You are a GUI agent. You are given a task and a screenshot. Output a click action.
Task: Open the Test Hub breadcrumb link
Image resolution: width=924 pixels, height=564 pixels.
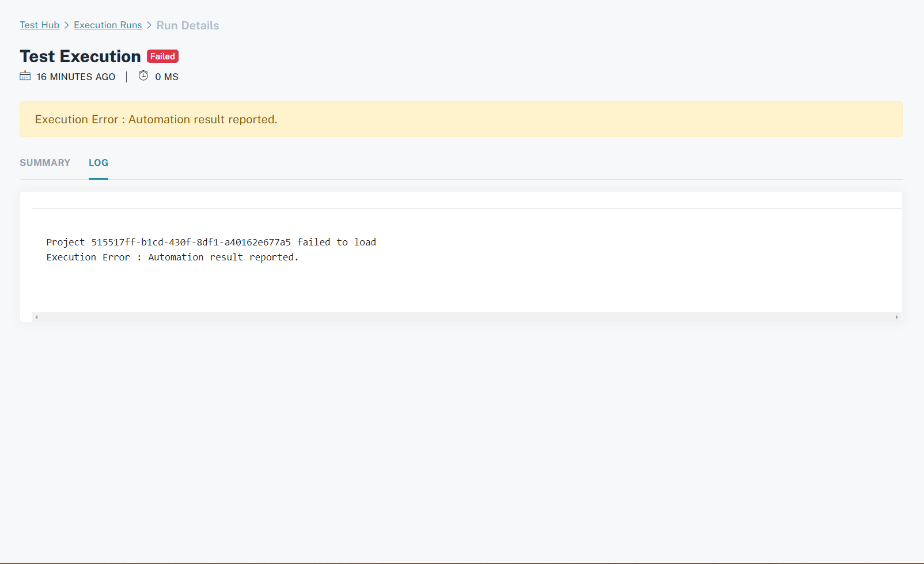(39, 25)
